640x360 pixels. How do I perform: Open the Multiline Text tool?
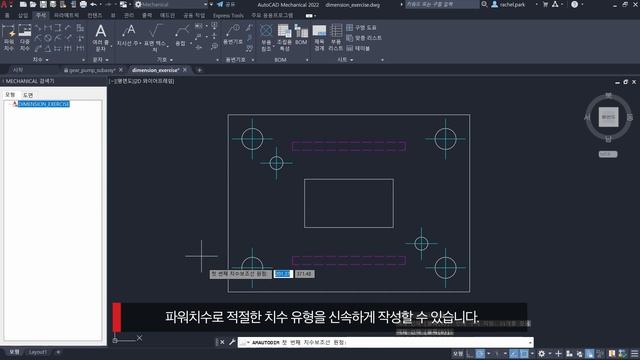coord(100,38)
